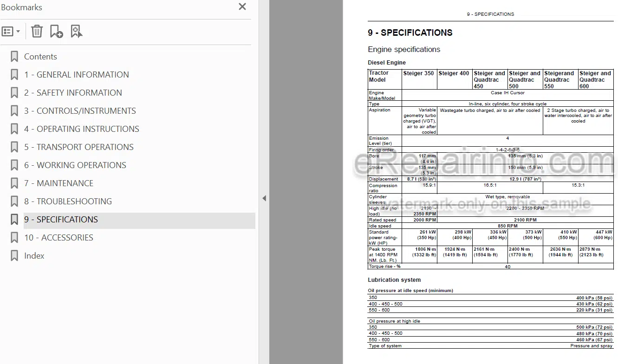The image size is (618, 364).
Task: Delete selected bookmark with trash icon
Action: pyautogui.click(x=37, y=32)
